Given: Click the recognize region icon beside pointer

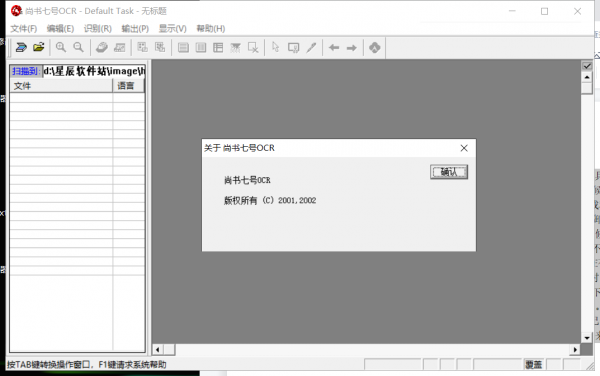Looking at the screenshot, I should (x=293, y=47).
